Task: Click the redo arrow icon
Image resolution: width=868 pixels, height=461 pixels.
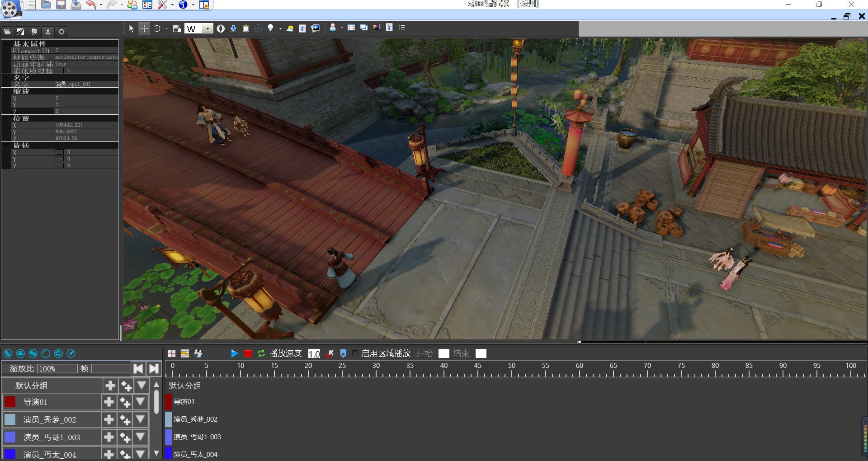Action: (x=112, y=5)
